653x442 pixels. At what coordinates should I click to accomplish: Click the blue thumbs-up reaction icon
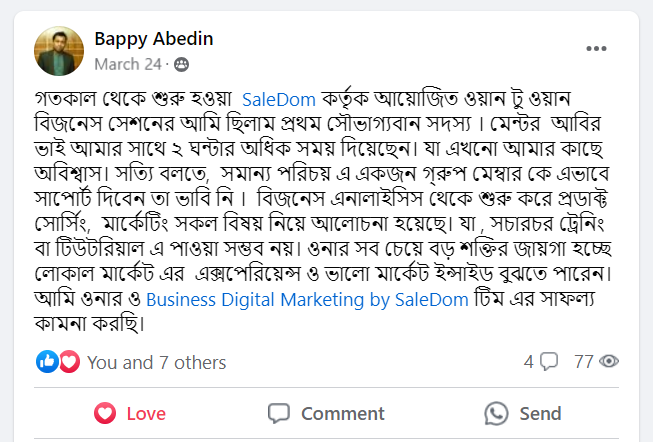[x=48, y=362]
